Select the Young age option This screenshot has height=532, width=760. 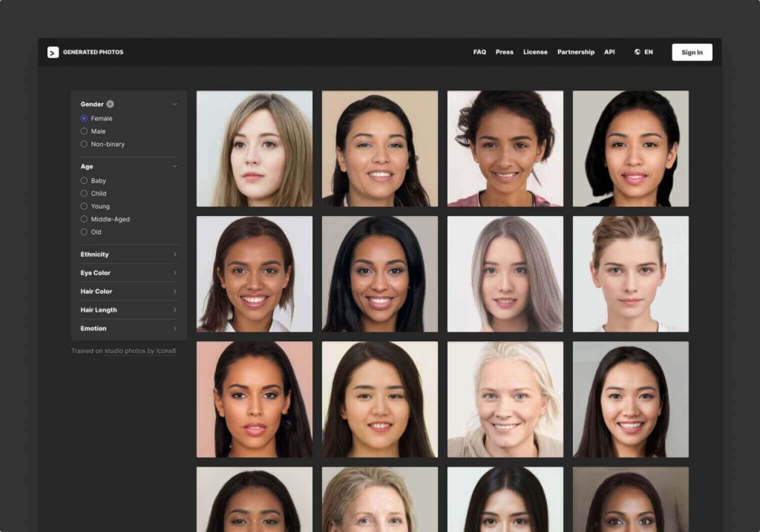(84, 206)
